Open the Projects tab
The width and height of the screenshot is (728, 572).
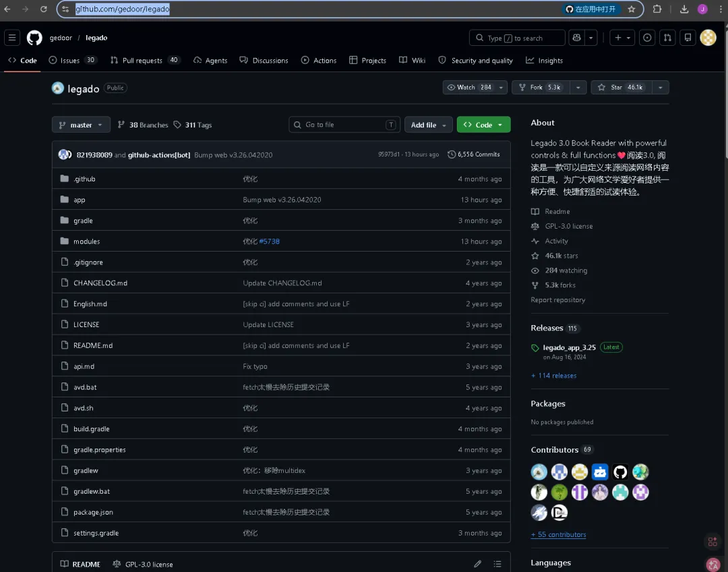367,61
